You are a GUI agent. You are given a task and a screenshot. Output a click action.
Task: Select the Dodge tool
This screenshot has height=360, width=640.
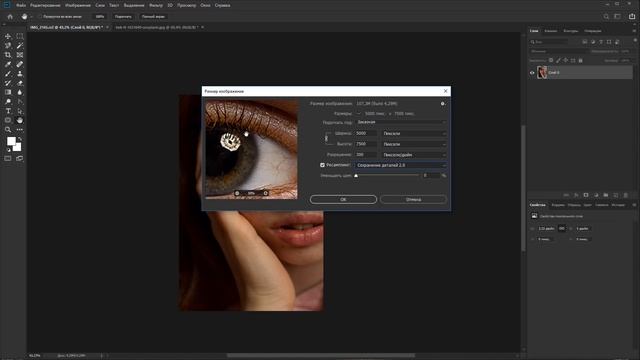pyautogui.click(x=8, y=102)
